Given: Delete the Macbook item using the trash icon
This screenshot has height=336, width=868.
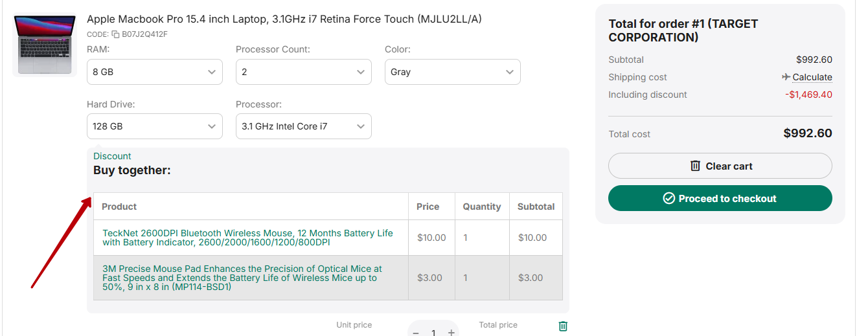Looking at the screenshot, I should [563, 326].
